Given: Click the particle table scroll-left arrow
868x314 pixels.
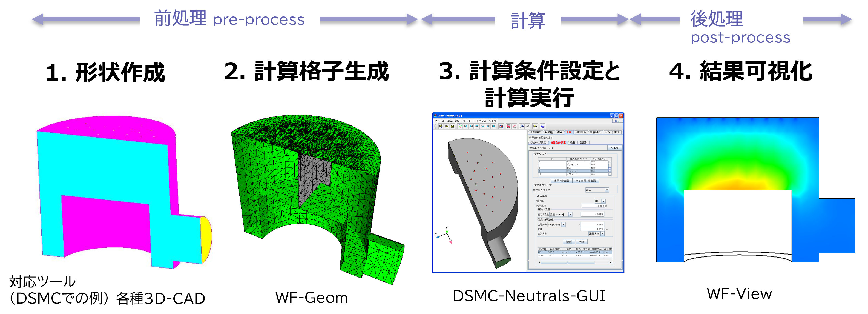Looking at the screenshot, I should 539,262.
